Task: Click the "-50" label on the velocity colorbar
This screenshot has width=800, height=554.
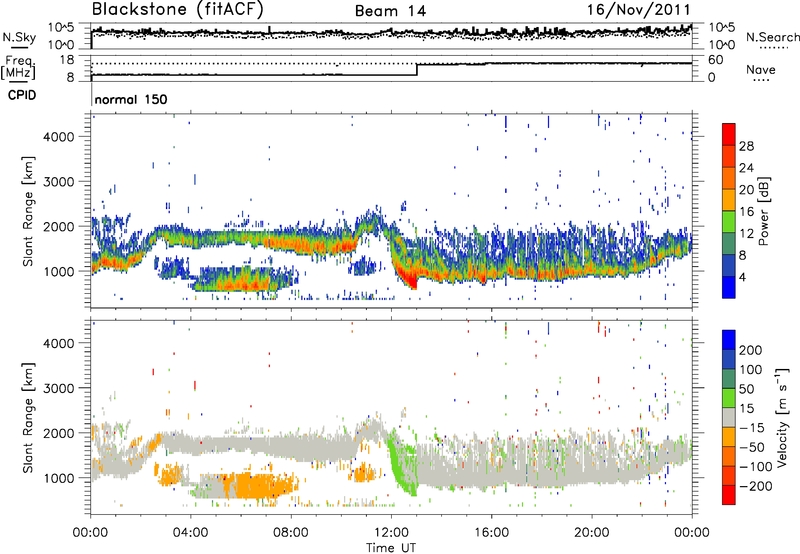Action: tap(752, 447)
